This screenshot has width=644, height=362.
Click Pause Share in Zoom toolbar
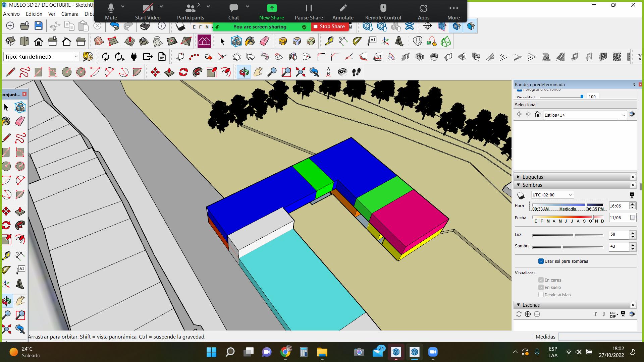coord(309,12)
